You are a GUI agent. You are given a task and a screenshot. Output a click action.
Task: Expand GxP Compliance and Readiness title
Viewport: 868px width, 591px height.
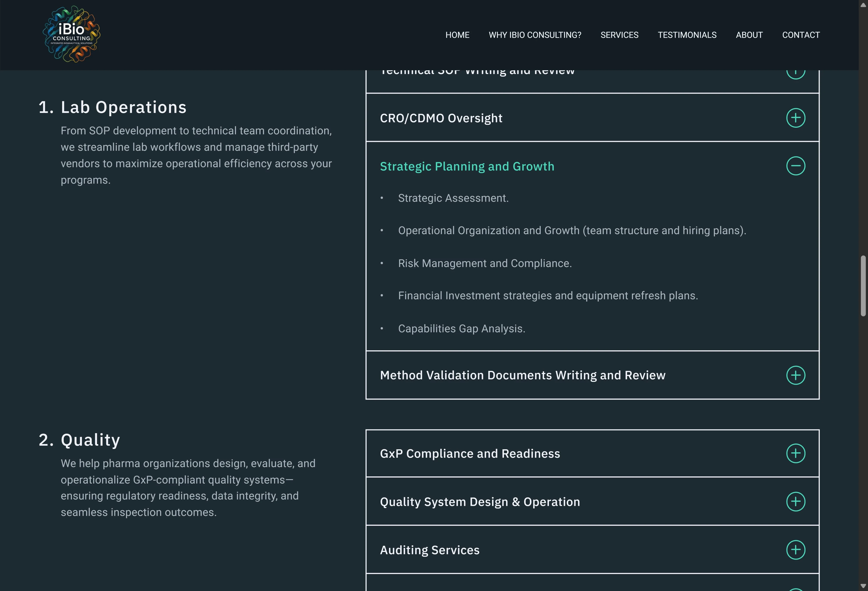point(470,454)
